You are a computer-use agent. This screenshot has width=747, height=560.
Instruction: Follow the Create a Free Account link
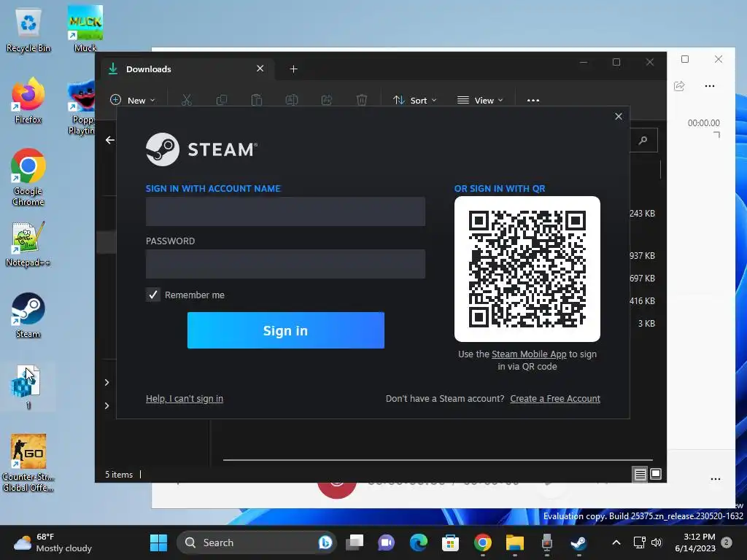click(555, 399)
